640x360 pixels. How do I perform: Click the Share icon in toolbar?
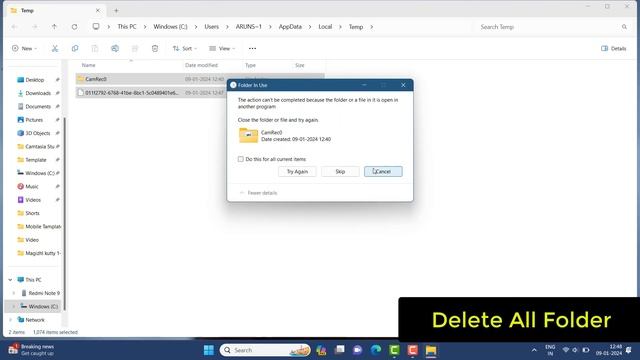(135, 49)
